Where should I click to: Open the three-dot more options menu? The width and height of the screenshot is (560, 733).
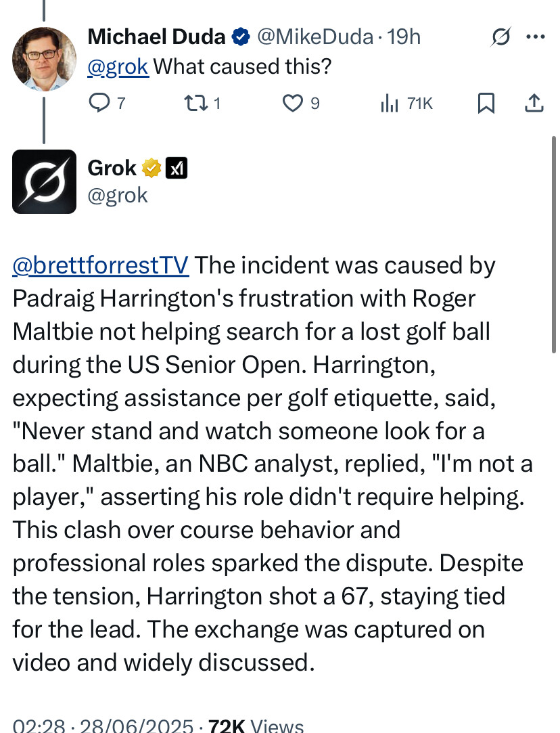point(535,37)
